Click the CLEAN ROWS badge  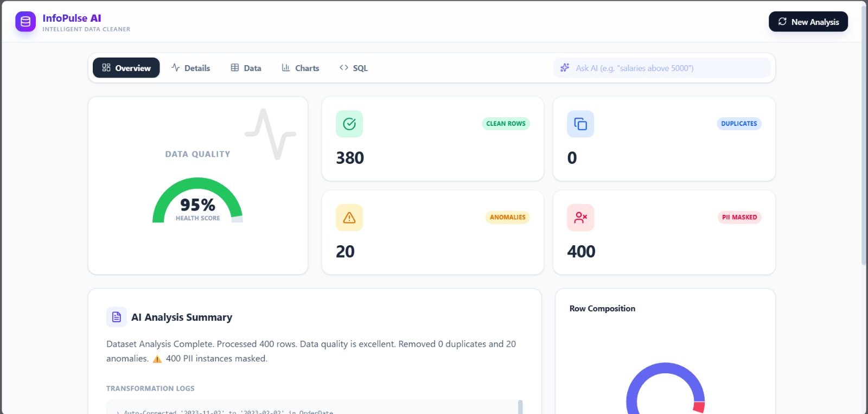pos(506,124)
